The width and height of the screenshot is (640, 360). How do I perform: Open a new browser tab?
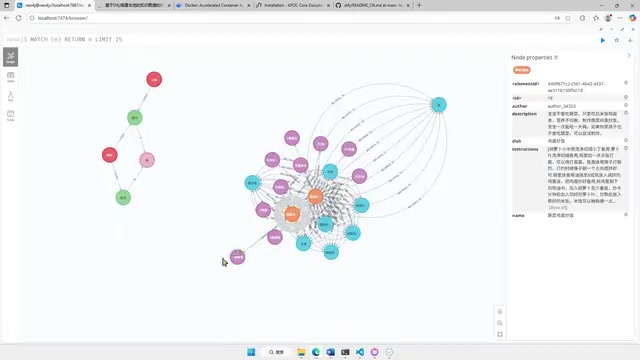[x=419, y=5]
